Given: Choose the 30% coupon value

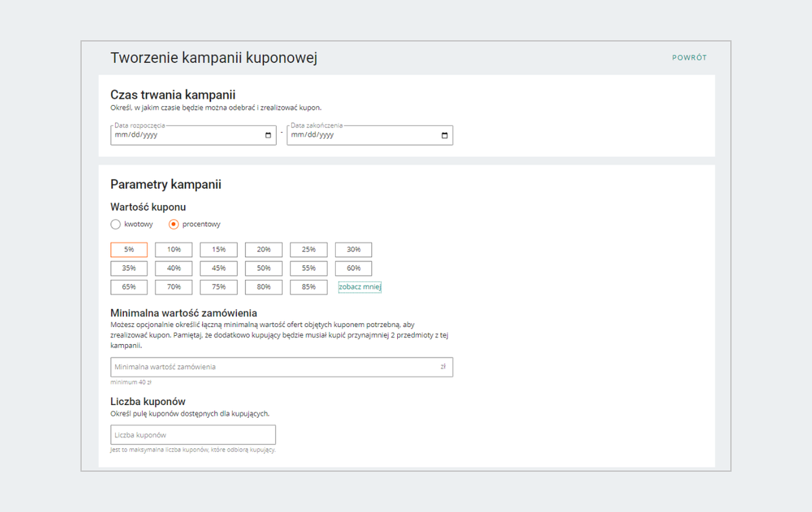Looking at the screenshot, I should click(353, 250).
